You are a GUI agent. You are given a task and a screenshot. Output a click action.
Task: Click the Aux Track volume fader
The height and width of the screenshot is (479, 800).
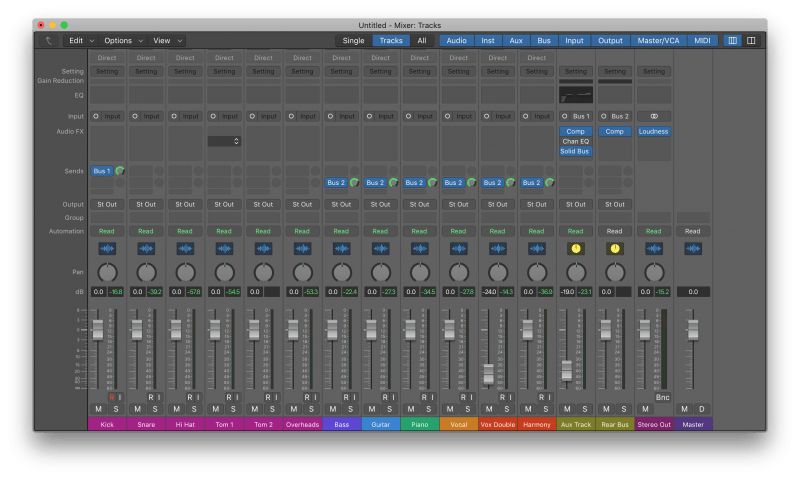tap(566, 370)
